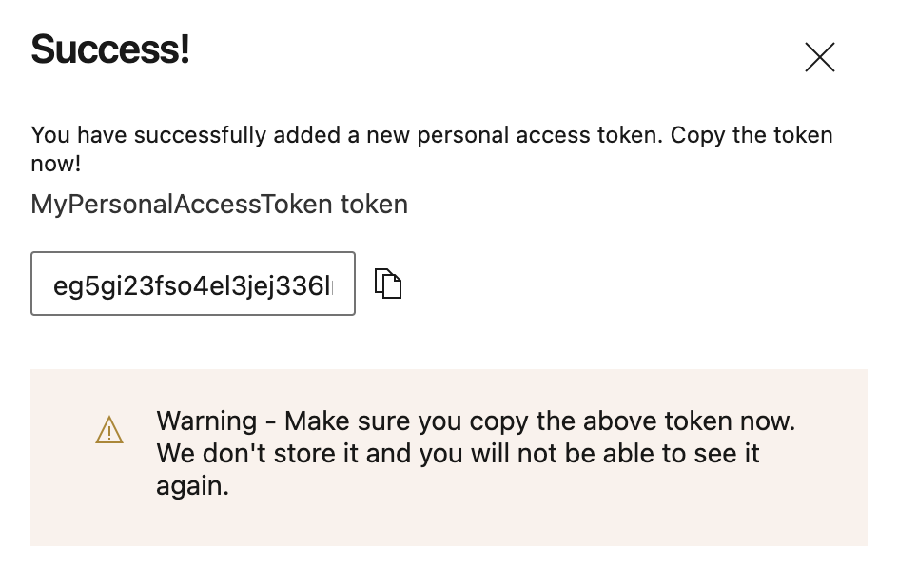Click the caution symbol next to the warning

(x=109, y=430)
